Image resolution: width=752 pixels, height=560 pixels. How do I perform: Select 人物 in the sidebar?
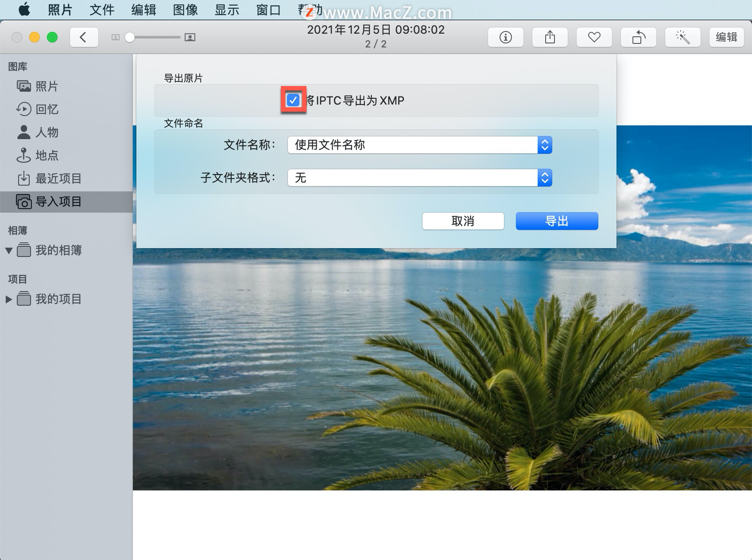point(46,132)
